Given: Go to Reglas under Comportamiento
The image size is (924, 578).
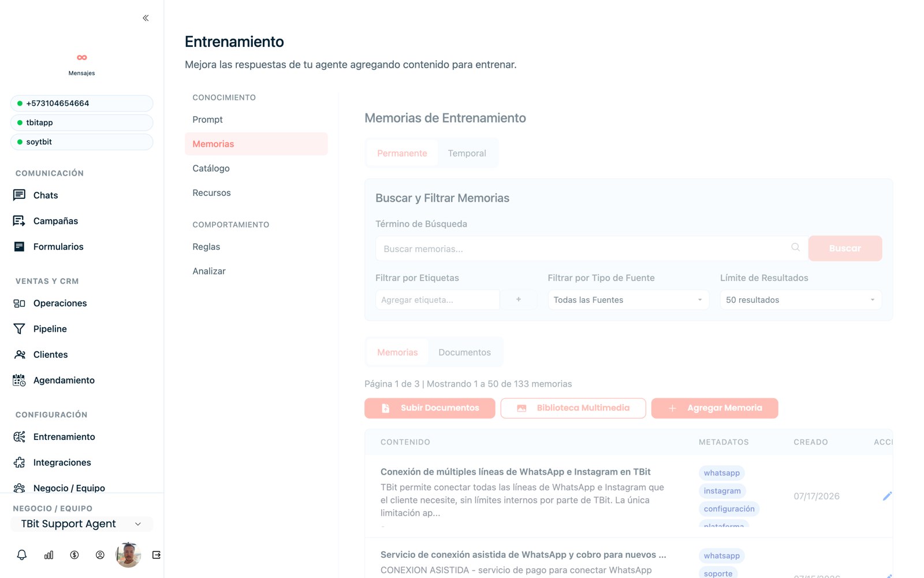Looking at the screenshot, I should pos(206,247).
